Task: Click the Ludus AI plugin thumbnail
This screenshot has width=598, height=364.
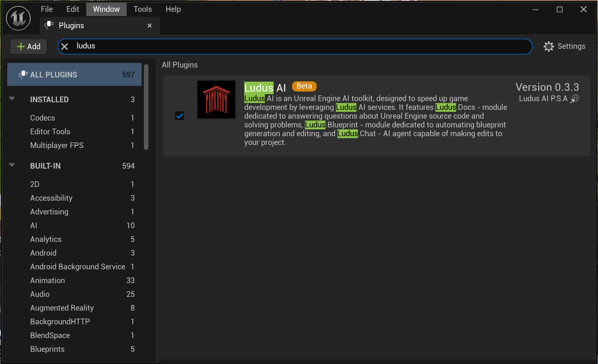Action: pos(216,100)
